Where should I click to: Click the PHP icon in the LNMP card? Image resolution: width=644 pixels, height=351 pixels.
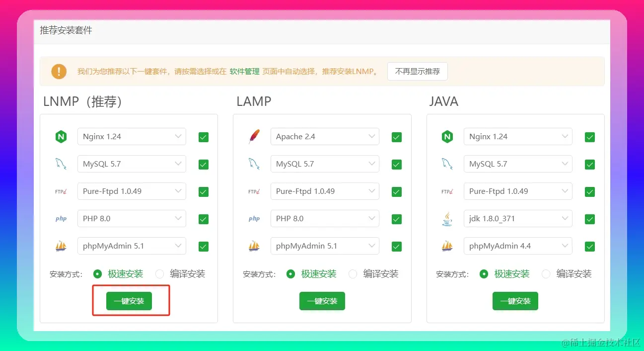[x=61, y=218]
